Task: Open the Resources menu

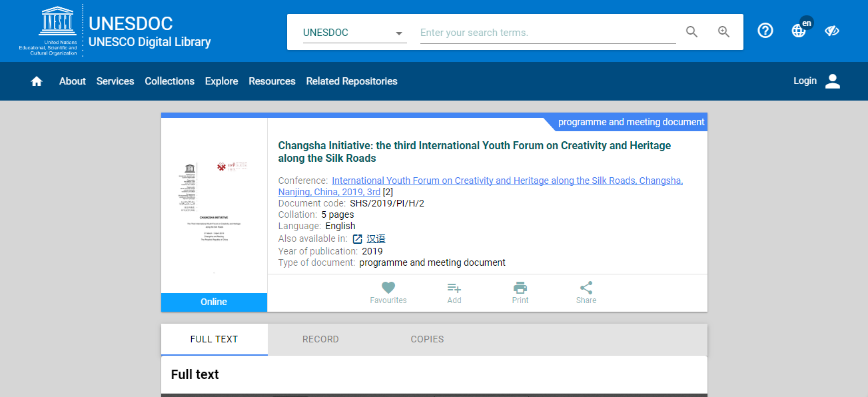Action: tap(272, 81)
